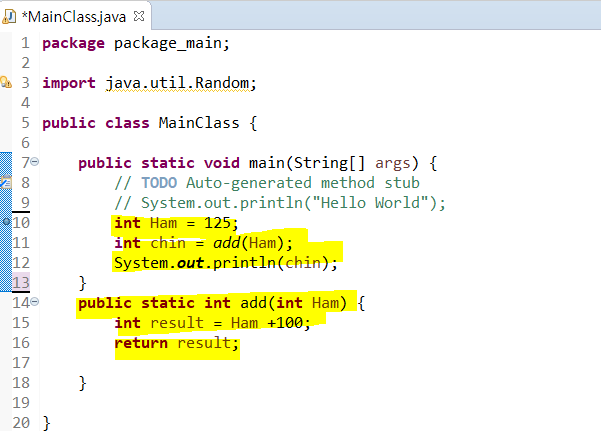Collapse the main method fold marker

(x=34, y=162)
